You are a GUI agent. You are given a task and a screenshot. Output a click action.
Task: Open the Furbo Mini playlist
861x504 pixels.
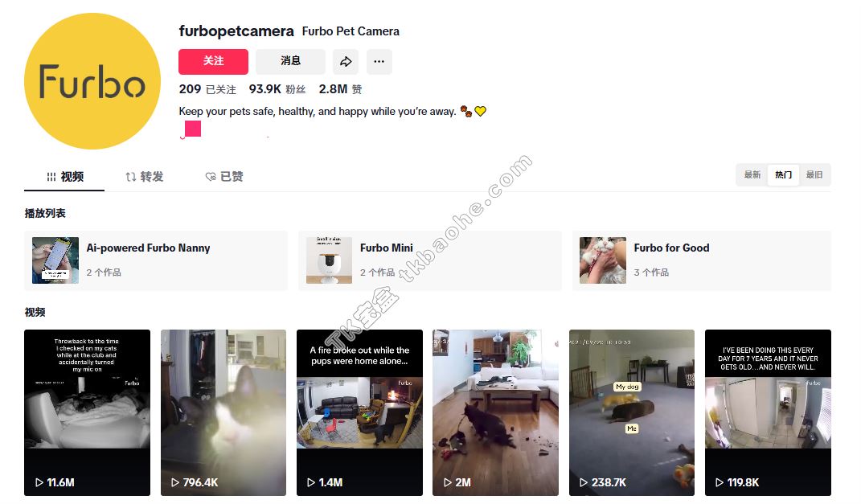click(430, 260)
